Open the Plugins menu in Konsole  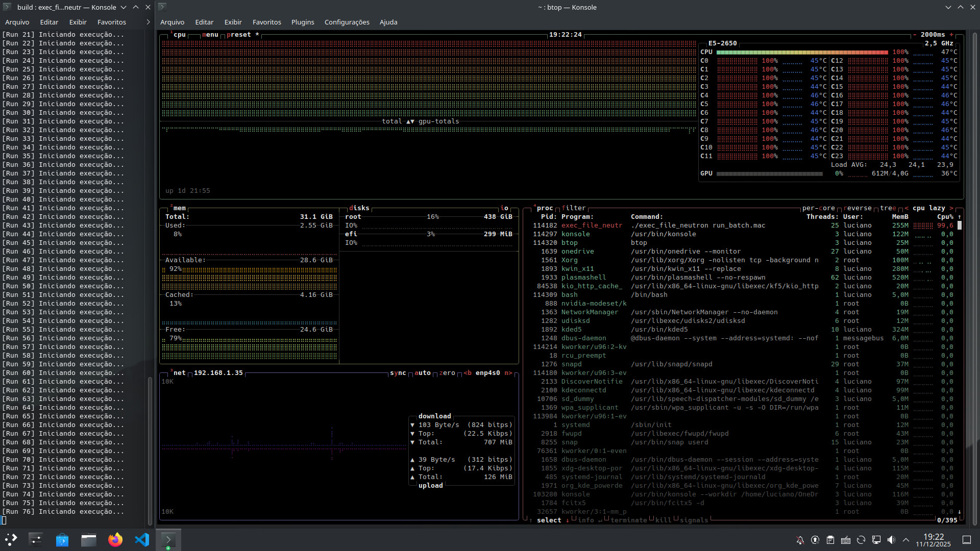[x=303, y=22]
